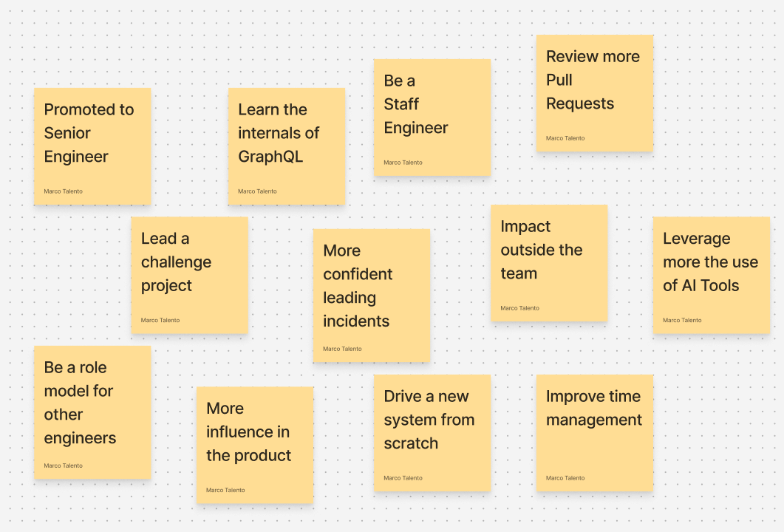The image size is (784, 532).
Task: Select the 'Impact outside the team' sticky note
Action: pos(548,262)
